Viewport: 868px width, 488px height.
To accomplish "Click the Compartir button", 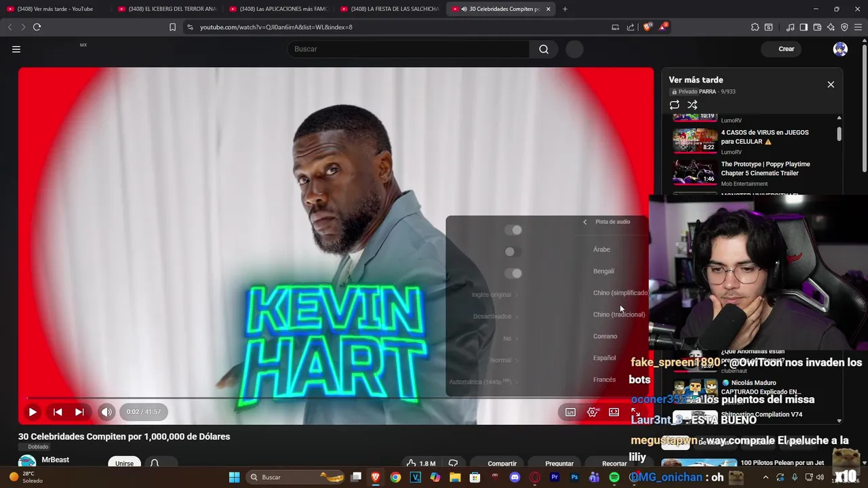I will (x=502, y=464).
